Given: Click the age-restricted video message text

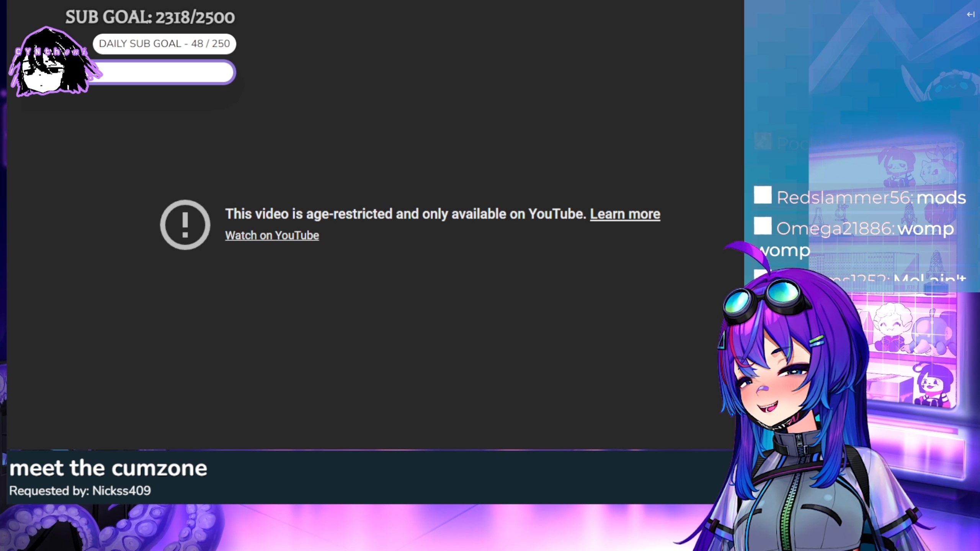Looking at the screenshot, I should (405, 214).
